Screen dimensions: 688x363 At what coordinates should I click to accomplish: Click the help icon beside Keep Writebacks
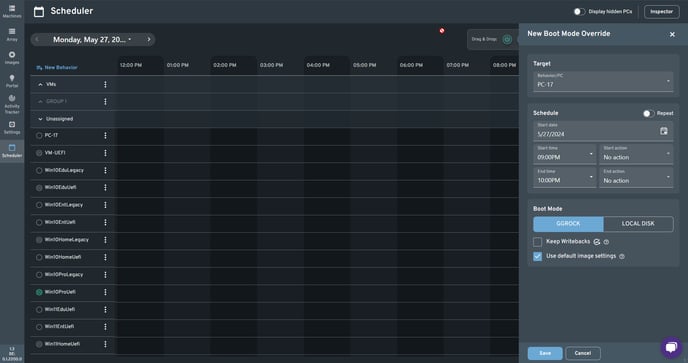606,242
